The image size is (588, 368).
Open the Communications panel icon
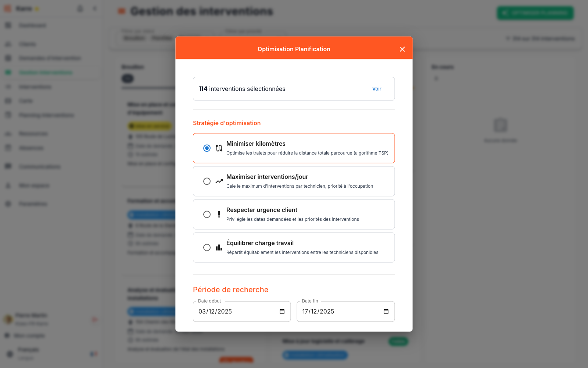click(8, 166)
